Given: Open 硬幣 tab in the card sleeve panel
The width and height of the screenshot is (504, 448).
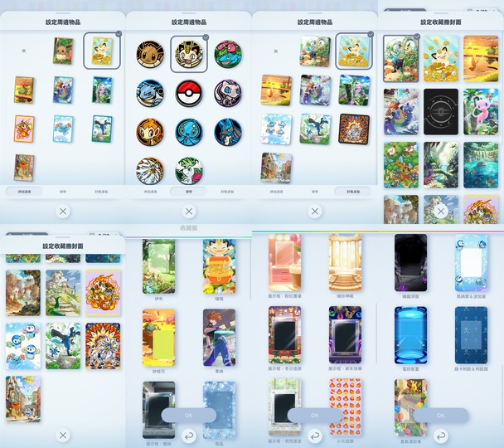Looking at the screenshot, I should click(63, 192).
